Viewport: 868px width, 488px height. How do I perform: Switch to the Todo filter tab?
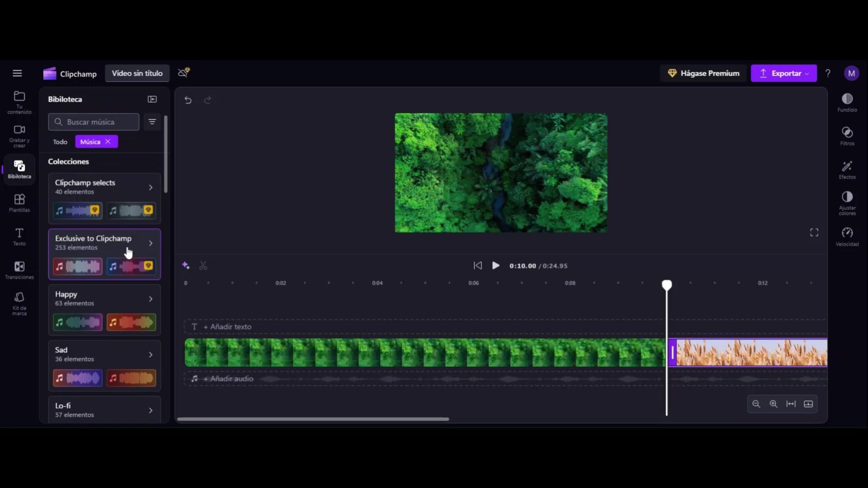[60, 142]
